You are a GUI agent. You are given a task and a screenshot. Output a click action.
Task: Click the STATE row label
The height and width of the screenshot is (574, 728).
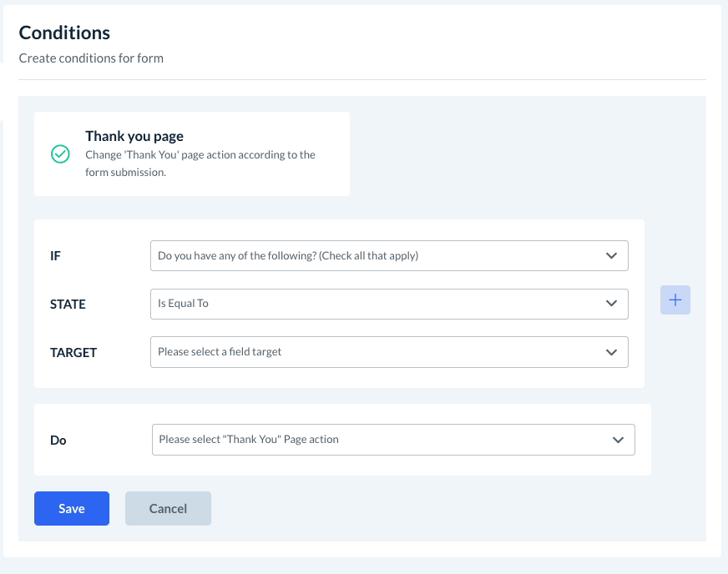[x=68, y=305]
